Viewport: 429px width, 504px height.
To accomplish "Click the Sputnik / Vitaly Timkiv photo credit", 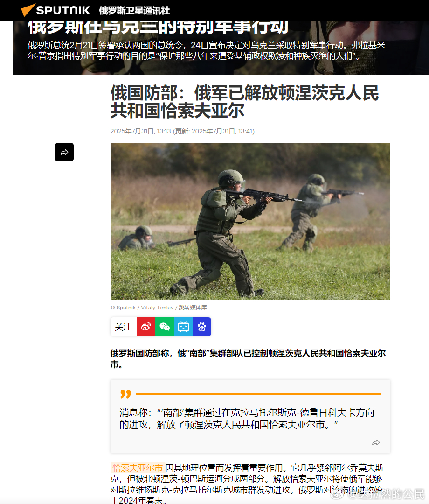I will (x=142, y=308).
